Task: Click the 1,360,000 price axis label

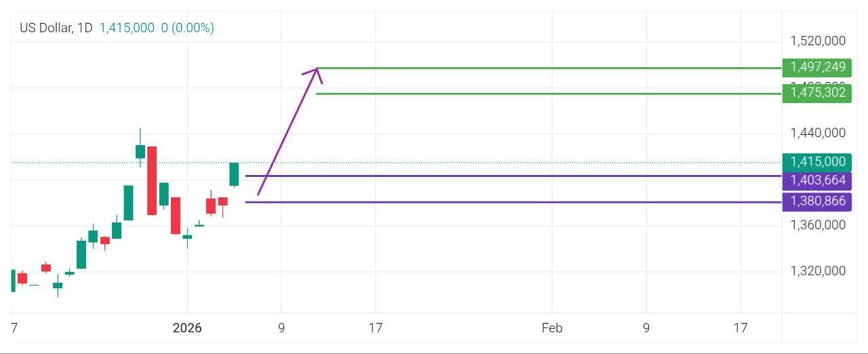Action: (x=818, y=225)
